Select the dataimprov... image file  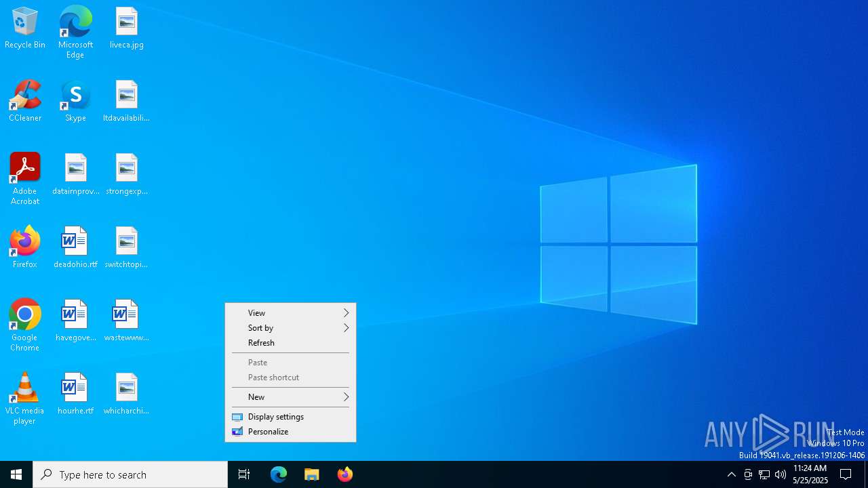pos(75,175)
